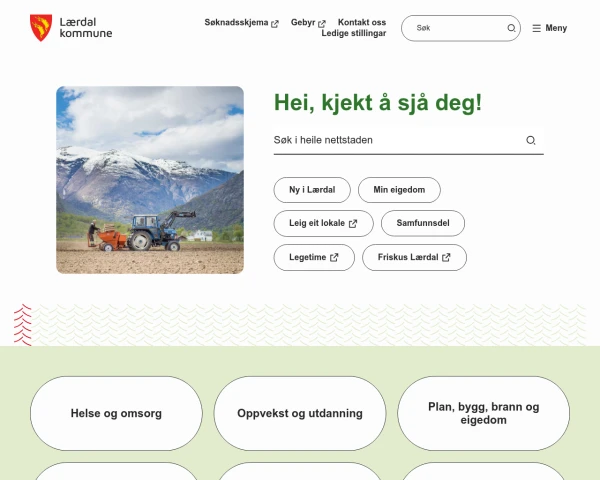600x480 pixels.
Task: Open the hamburger Meny icon
Action: (536, 28)
